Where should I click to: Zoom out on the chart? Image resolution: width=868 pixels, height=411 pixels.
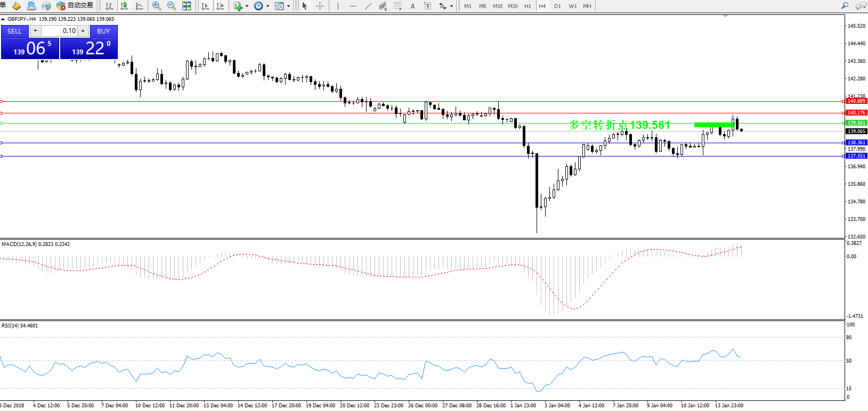pos(172,6)
